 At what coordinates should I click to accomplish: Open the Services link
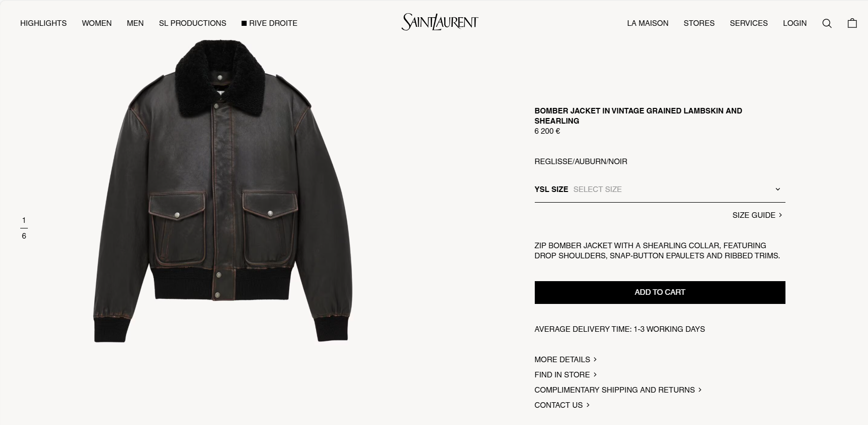pyautogui.click(x=748, y=23)
